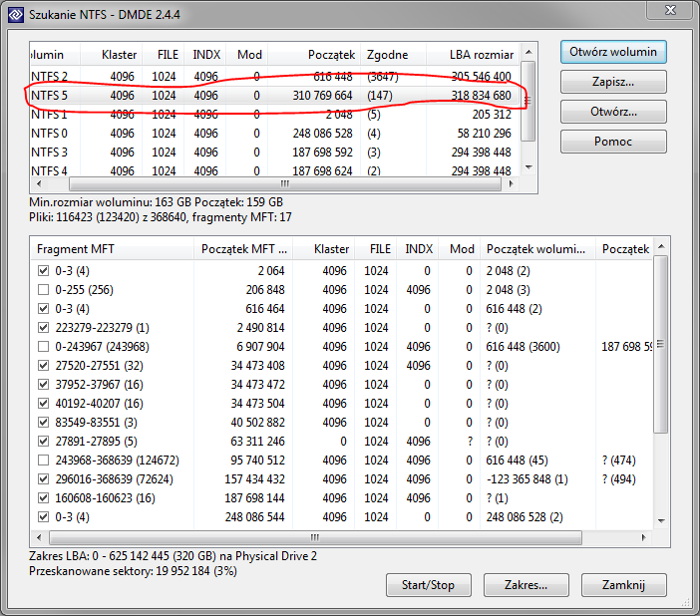700x616 pixels.
Task: Click the 95 740 512 MFT start cell
Action: (257, 461)
